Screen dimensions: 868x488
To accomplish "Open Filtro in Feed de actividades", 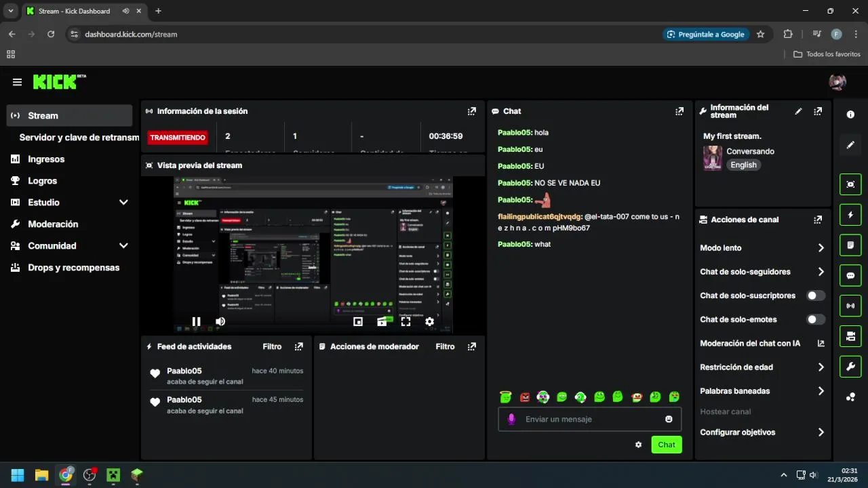I will coord(272,346).
